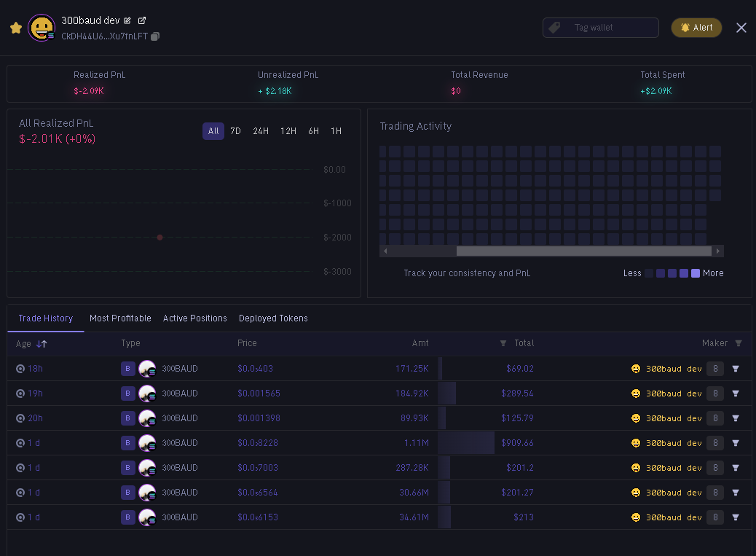Screen dimensions: 756x556
Task: Click the right arrow to scroll Trading Activity
Action: tap(717, 251)
